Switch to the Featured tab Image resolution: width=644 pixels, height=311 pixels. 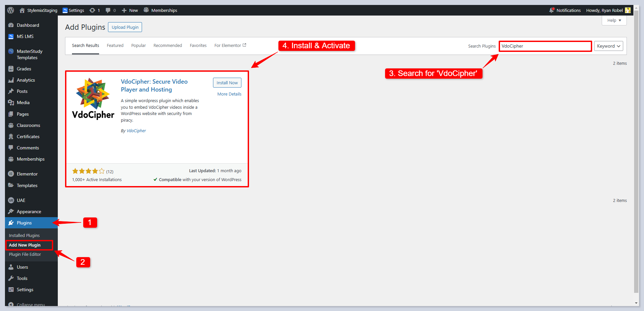[115, 46]
